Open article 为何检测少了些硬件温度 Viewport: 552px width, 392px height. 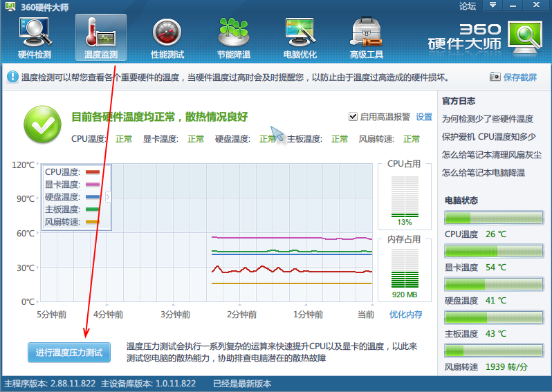pyautogui.click(x=488, y=119)
